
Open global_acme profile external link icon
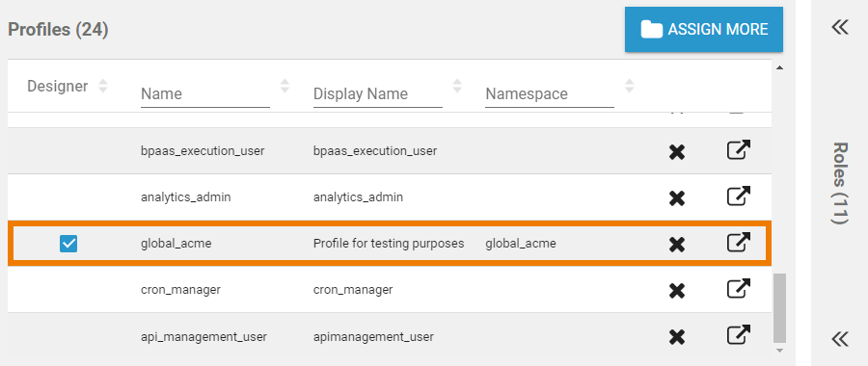(739, 243)
